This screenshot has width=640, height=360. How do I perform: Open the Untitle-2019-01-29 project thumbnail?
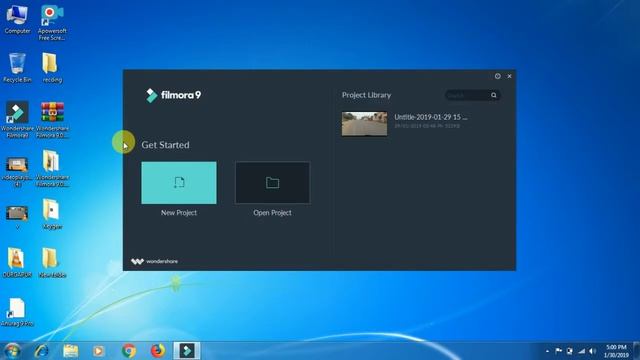364,124
